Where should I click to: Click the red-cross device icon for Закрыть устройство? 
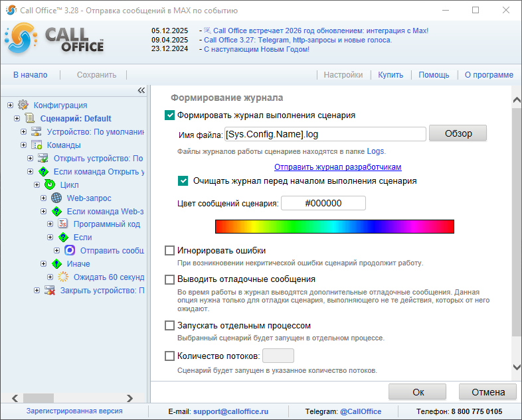[49, 291]
